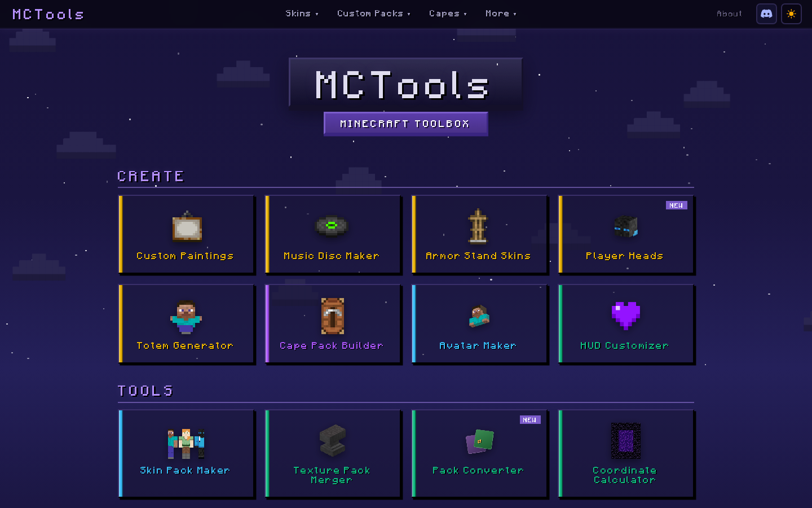The height and width of the screenshot is (508, 812).
Task: Open the About page link
Action: point(729,14)
